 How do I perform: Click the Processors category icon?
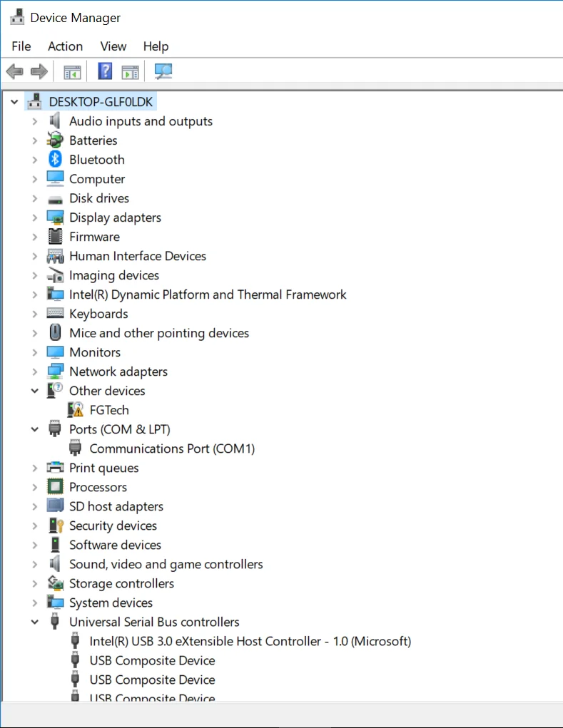click(x=55, y=486)
